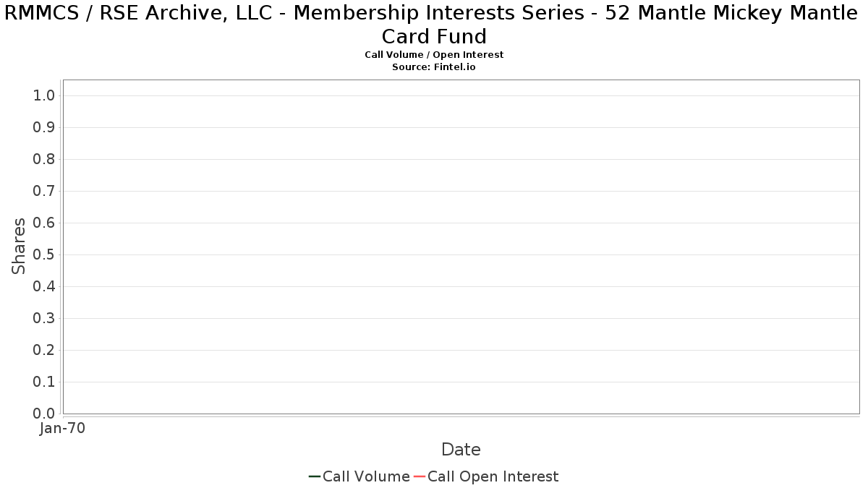The image size is (868, 488).
Task: Click the Call Volume / Open Interest subtitle
Action: [434, 55]
